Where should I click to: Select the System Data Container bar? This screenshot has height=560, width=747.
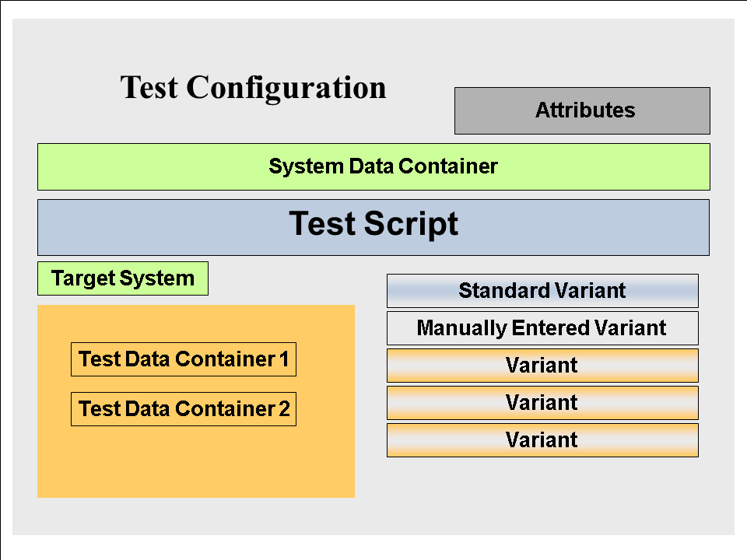373,166
